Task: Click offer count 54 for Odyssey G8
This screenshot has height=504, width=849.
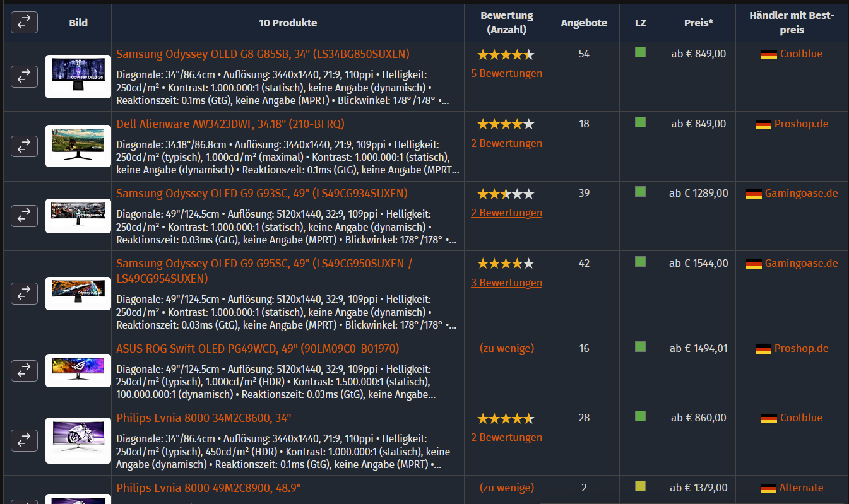Action: [x=584, y=54]
